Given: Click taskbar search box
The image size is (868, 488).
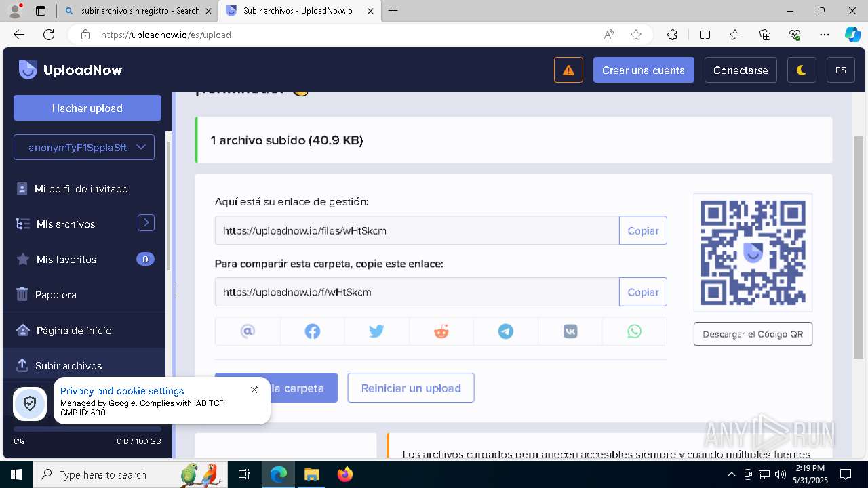Looking at the screenshot, I should pos(130,474).
